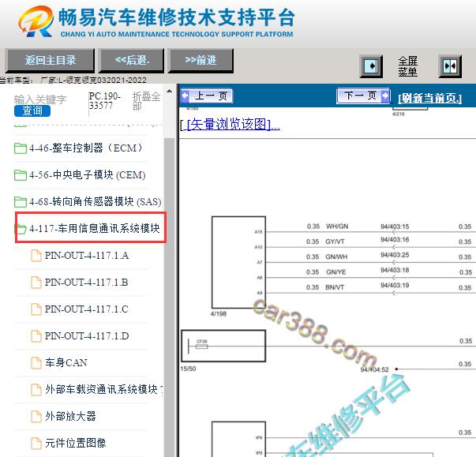Click connector reference 94/403:18

[395, 270]
